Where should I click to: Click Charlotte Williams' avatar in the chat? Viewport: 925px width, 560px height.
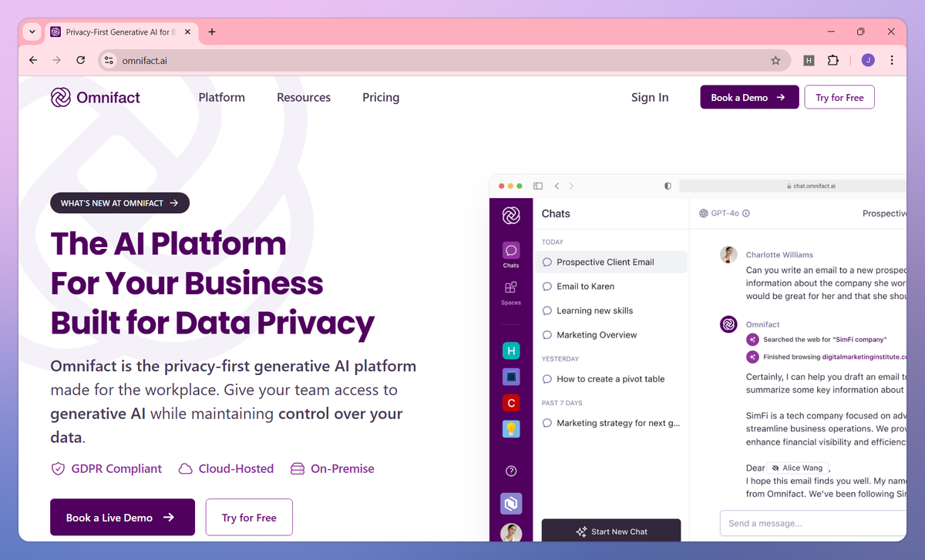tap(728, 255)
